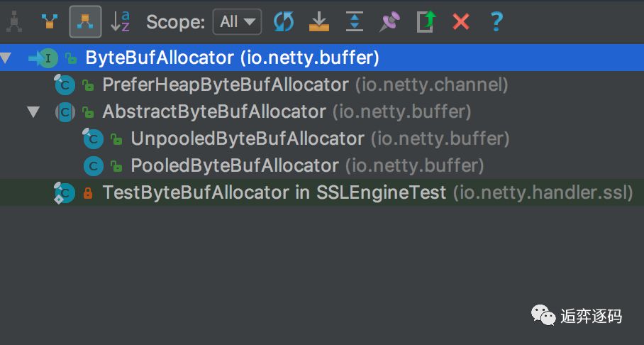The image size is (644, 345).
Task: Toggle the Subtypes Hierarchy button
Action: [85, 22]
